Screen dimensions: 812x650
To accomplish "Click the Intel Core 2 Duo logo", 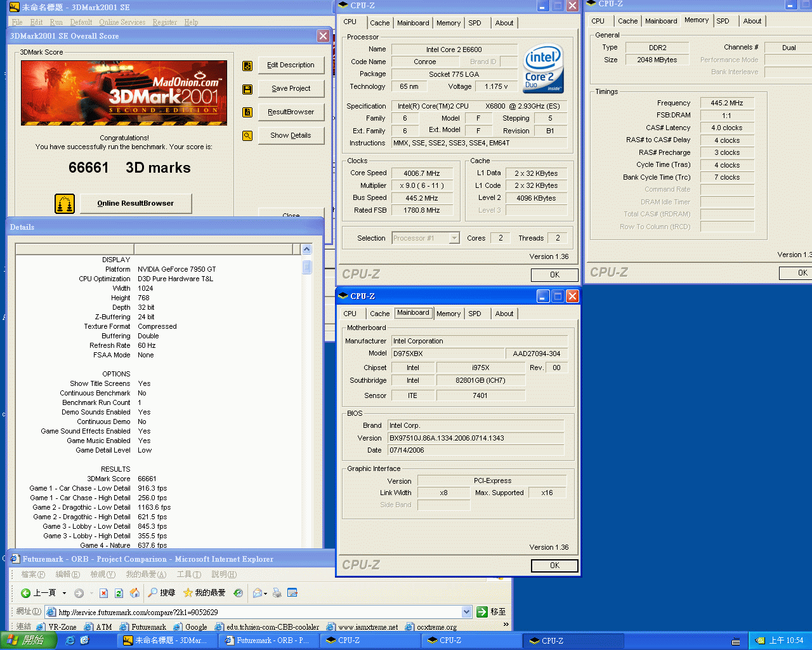I will click(x=543, y=69).
